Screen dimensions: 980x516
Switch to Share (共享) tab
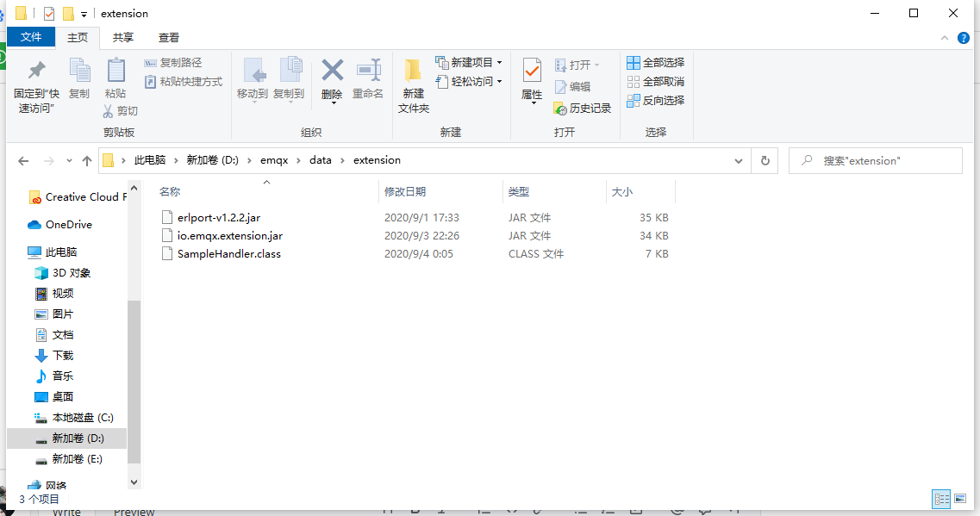[x=123, y=38]
